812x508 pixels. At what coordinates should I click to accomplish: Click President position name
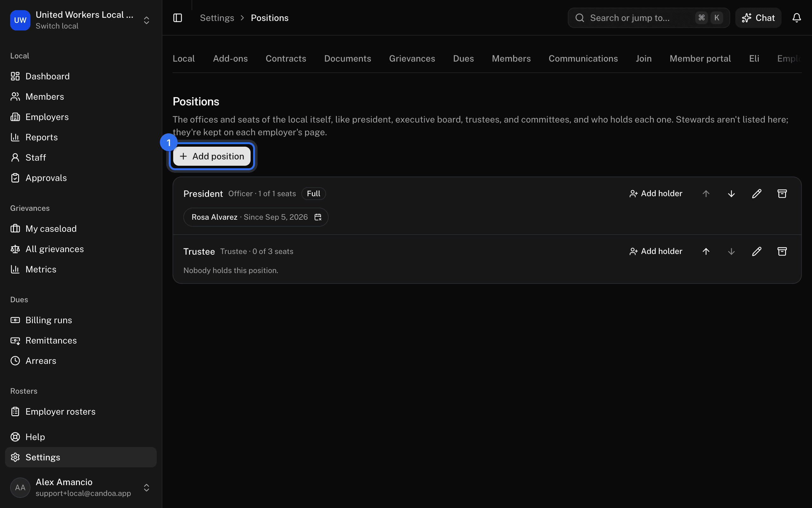203,194
